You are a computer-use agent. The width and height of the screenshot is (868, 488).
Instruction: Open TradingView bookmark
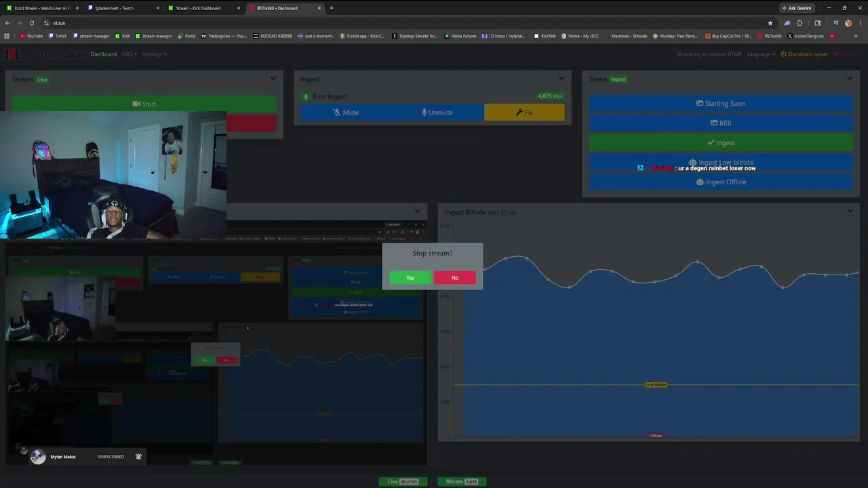[224, 36]
